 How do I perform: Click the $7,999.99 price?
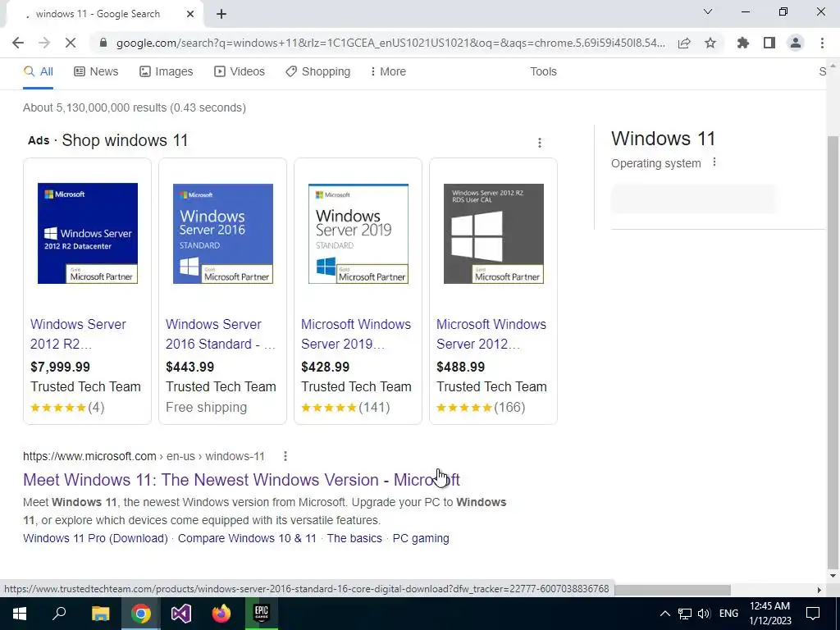coord(60,367)
